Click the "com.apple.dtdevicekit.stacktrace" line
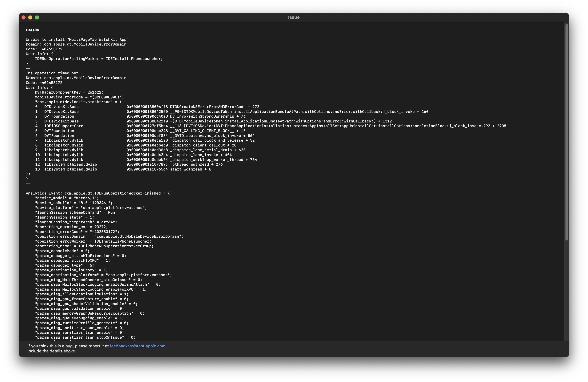 [78, 102]
